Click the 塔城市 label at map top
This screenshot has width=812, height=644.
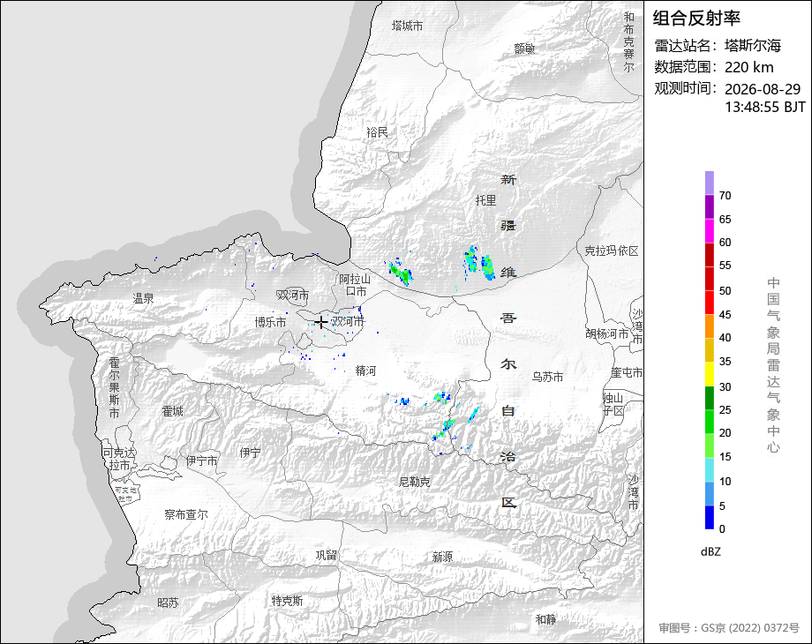point(407,26)
